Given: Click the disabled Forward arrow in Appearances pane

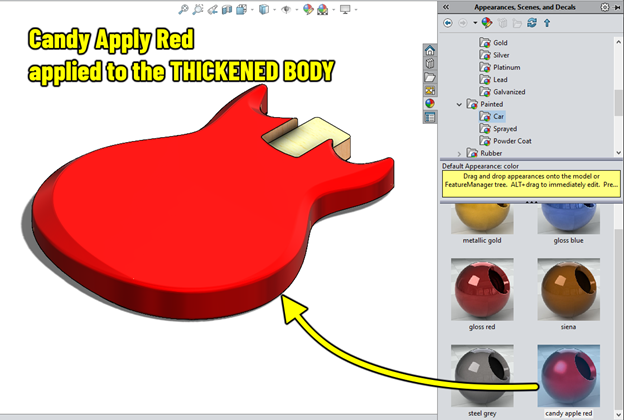Looking at the screenshot, I should coord(462,23).
